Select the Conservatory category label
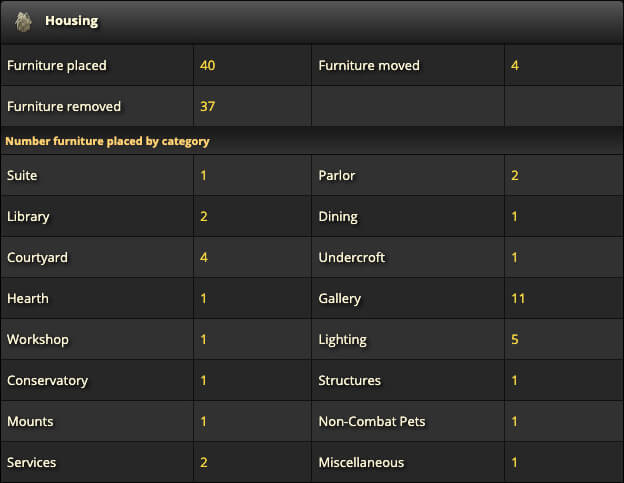This screenshot has height=483, width=624. pyautogui.click(x=47, y=380)
